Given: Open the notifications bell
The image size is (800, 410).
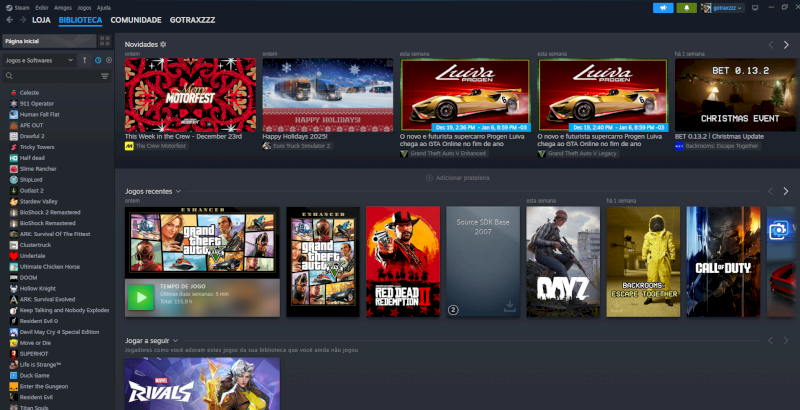Looking at the screenshot, I should click(x=686, y=8).
